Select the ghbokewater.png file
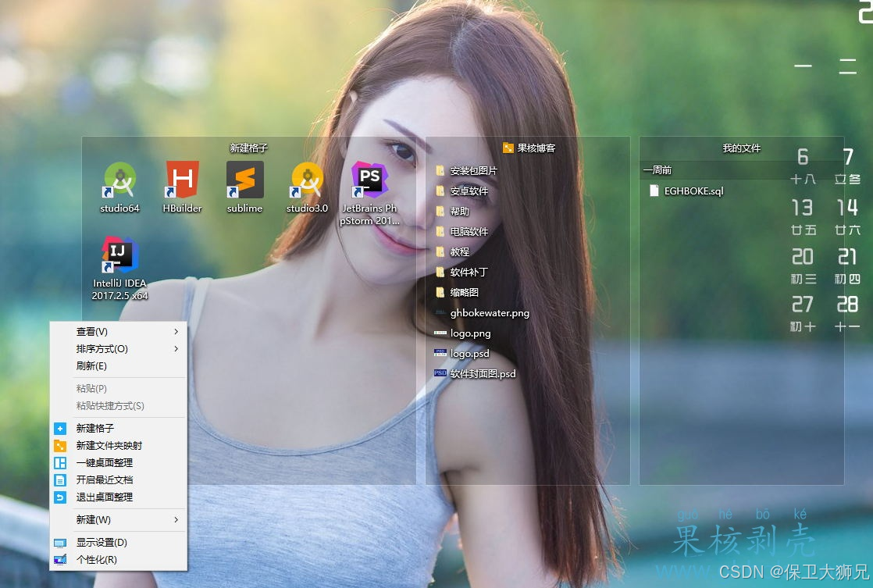The image size is (873, 588). click(490, 313)
